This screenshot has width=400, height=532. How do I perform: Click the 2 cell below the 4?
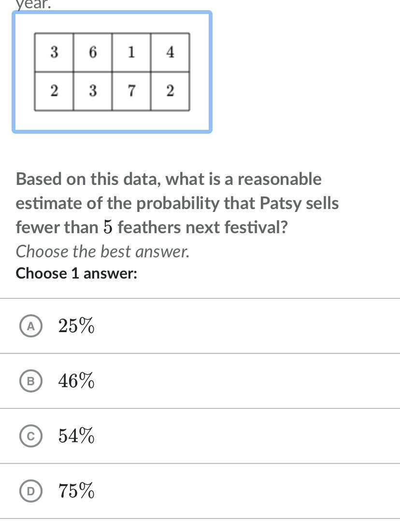tap(170, 91)
